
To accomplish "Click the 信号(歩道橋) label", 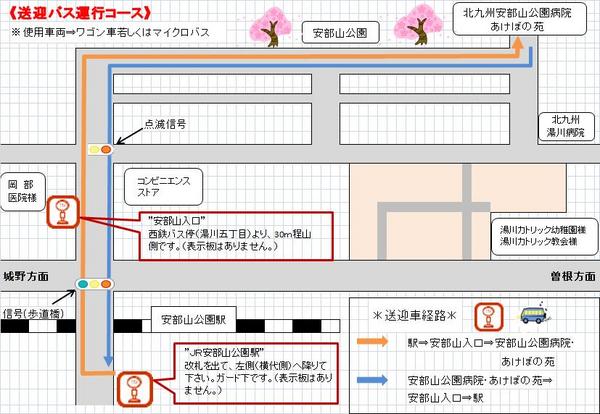I will 33,314.
